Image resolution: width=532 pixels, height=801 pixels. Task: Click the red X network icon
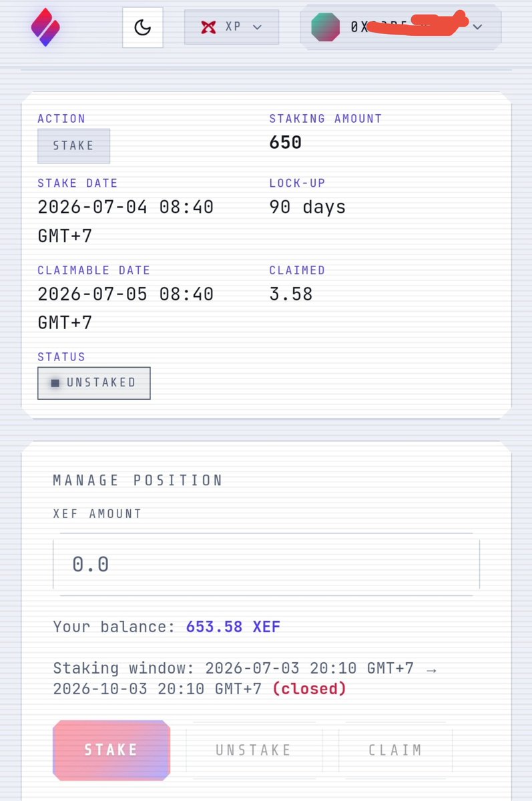coord(208,27)
